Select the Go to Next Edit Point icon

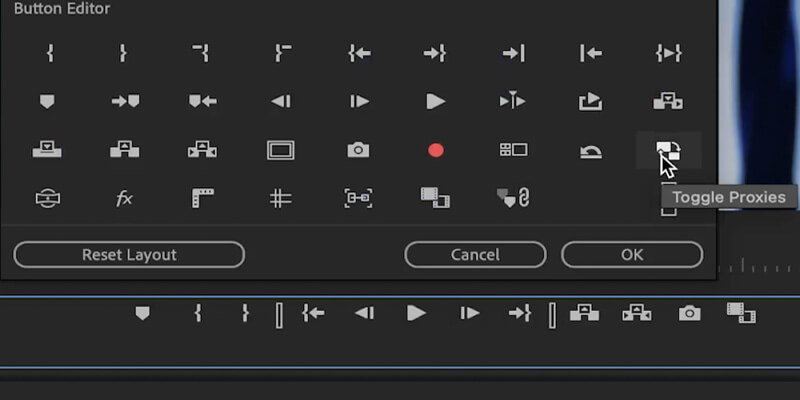tap(514, 53)
